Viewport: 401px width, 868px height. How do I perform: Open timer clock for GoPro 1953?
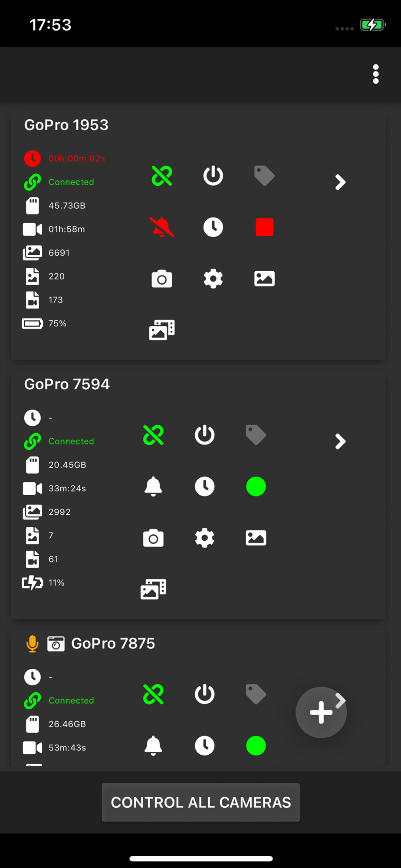pyautogui.click(x=213, y=227)
